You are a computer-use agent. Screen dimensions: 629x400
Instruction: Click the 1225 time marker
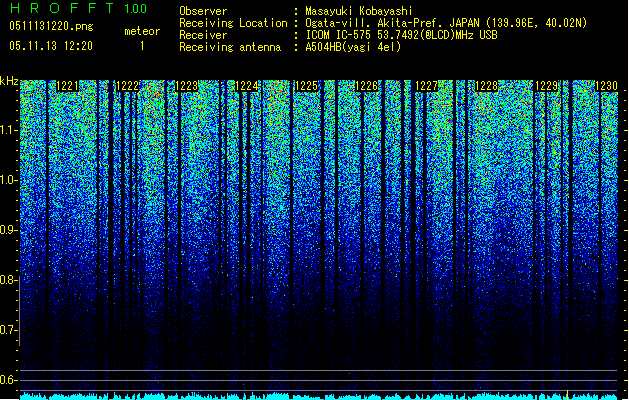[x=306, y=86]
